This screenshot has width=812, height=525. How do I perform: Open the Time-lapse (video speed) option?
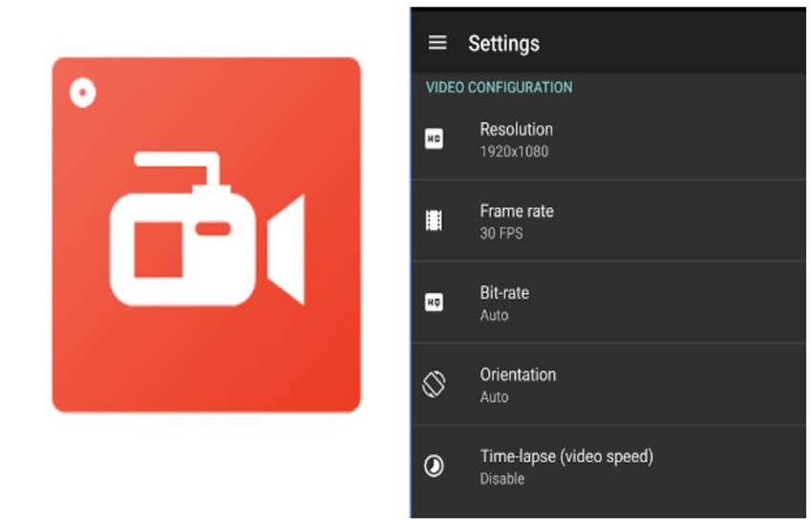566,456
